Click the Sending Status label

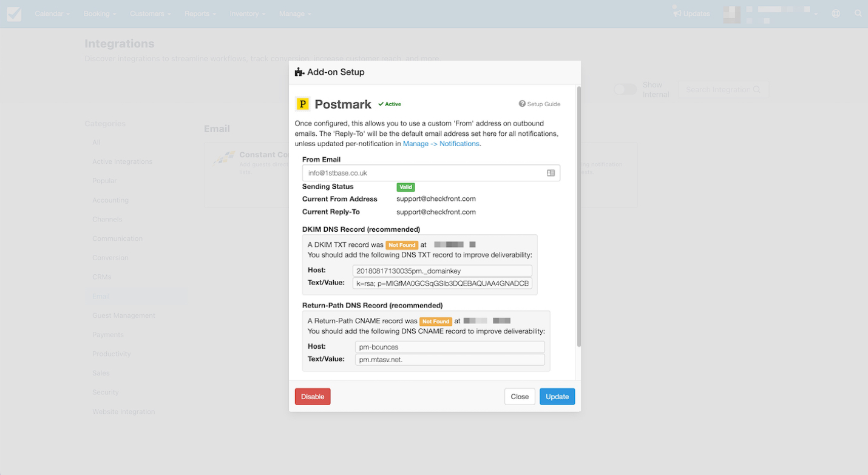(x=328, y=186)
